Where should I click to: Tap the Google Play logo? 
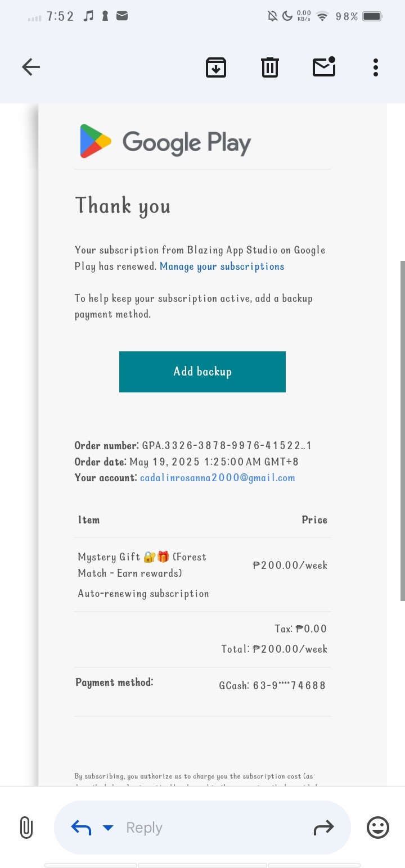tap(165, 141)
